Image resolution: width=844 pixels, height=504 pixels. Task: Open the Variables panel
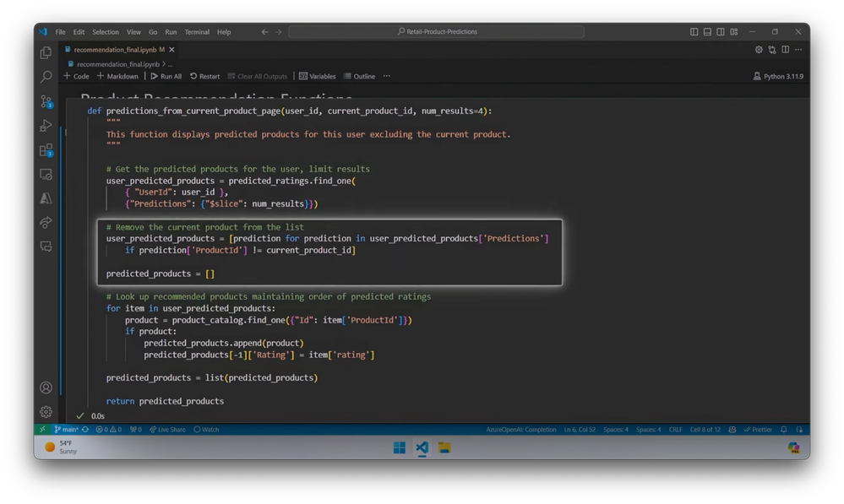click(317, 76)
